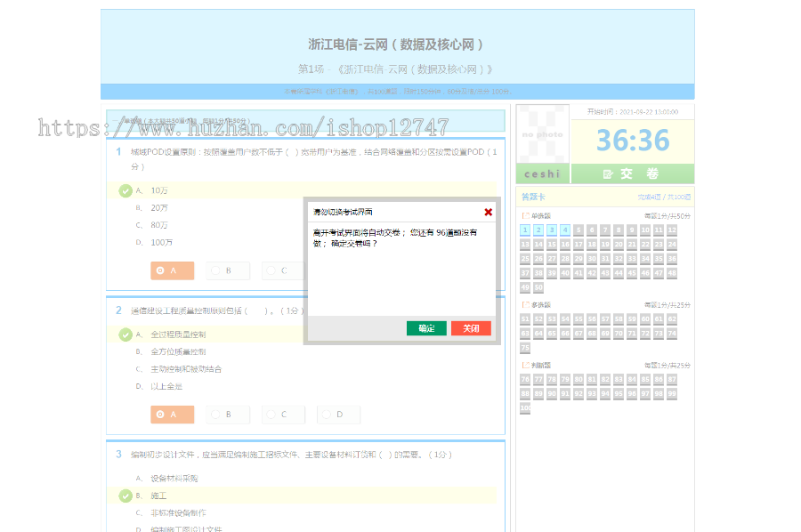
Task: Jump to question 13 in answer card
Action: click(x=525, y=245)
